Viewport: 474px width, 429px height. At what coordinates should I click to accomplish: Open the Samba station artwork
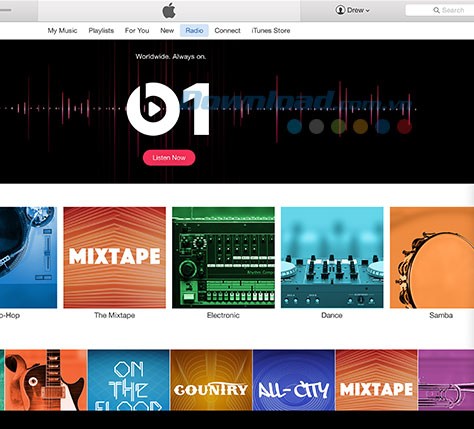pyautogui.click(x=432, y=258)
